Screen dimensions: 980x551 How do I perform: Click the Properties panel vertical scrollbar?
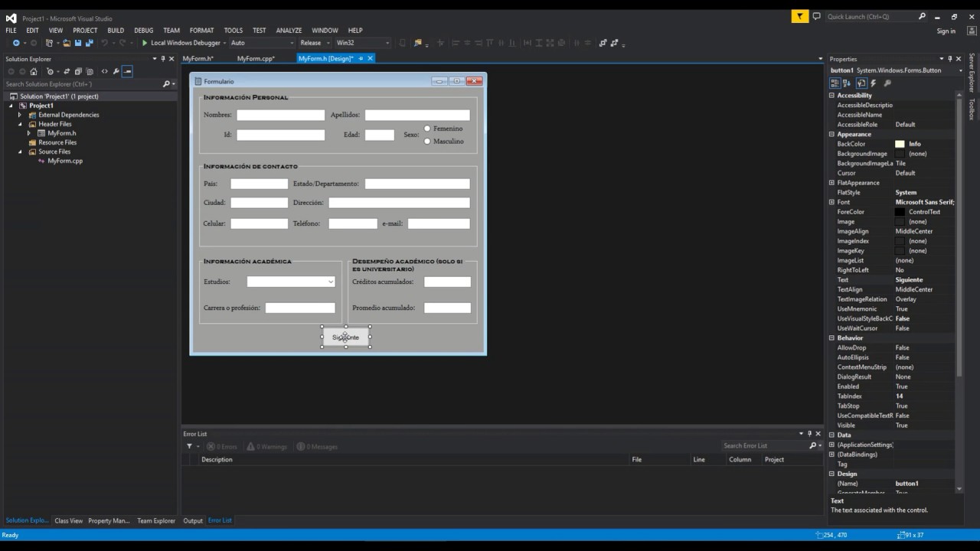point(959,292)
